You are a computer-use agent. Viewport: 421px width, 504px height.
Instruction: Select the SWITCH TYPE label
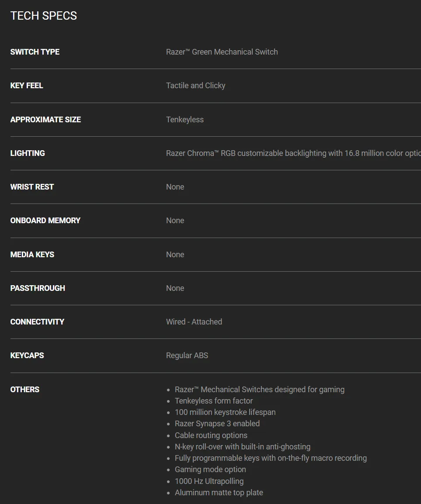pyautogui.click(x=35, y=52)
